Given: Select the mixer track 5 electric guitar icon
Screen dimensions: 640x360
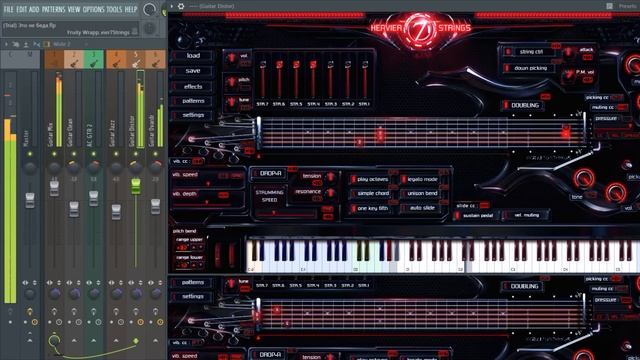Looking at the screenshot, I should click(x=136, y=63).
